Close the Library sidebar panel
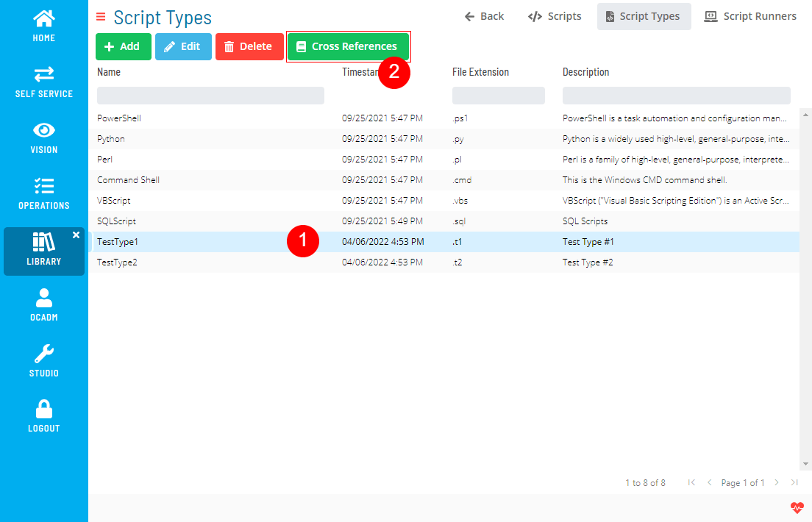812x522 pixels. [76, 235]
